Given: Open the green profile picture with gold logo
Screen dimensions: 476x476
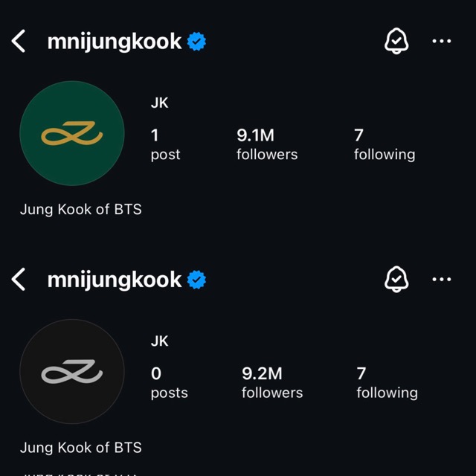Looking at the screenshot, I should (72, 134).
